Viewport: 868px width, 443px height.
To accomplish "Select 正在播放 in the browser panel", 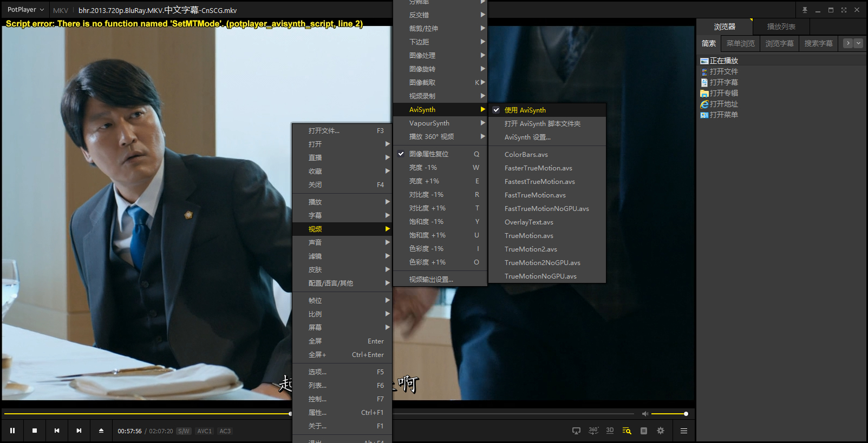I will point(724,61).
